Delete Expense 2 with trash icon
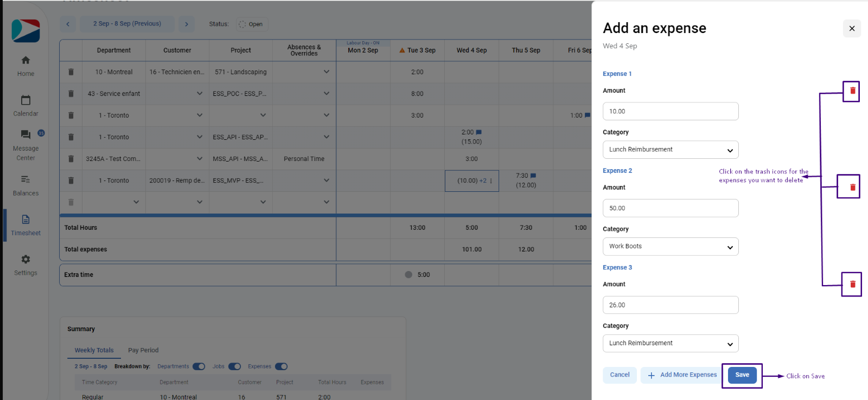 (852, 187)
